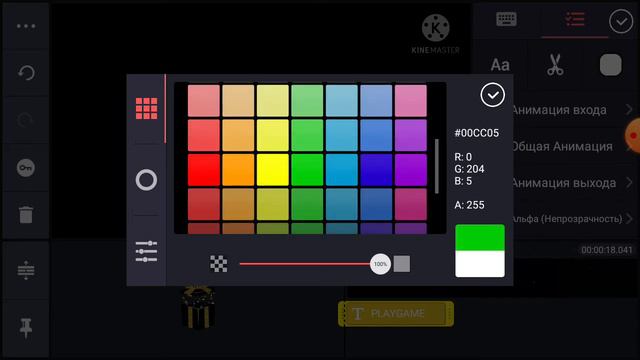Pick the pure red swatch

coord(204,170)
